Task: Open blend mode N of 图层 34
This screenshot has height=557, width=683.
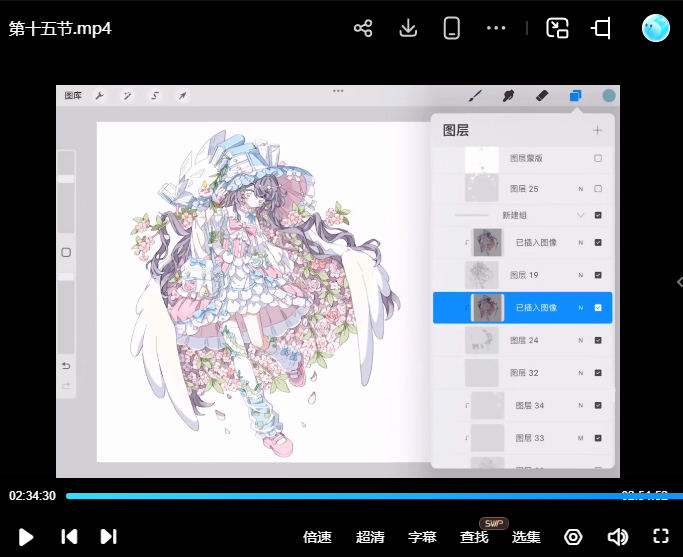Action: [581, 405]
